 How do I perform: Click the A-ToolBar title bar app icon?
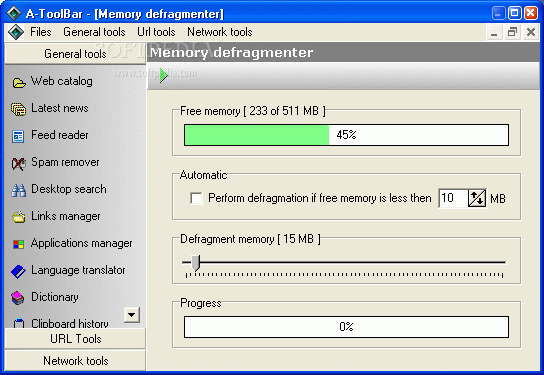[x=15, y=13]
